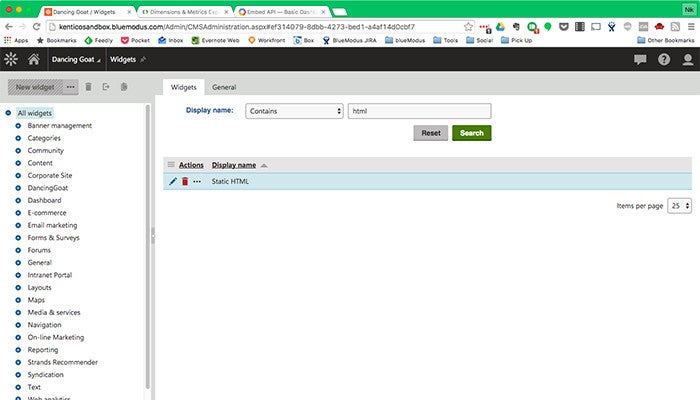The height and width of the screenshot is (400, 700).
Task: Click the green Search button
Action: tap(471, 133)
